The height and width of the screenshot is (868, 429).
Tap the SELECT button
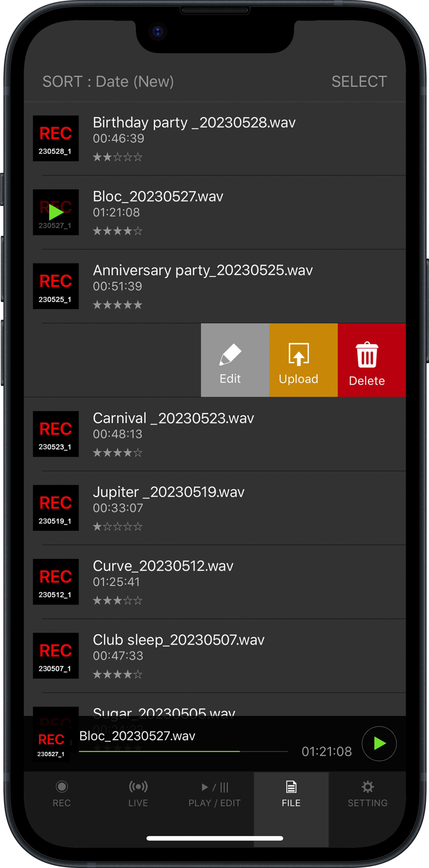click(359, 82)
